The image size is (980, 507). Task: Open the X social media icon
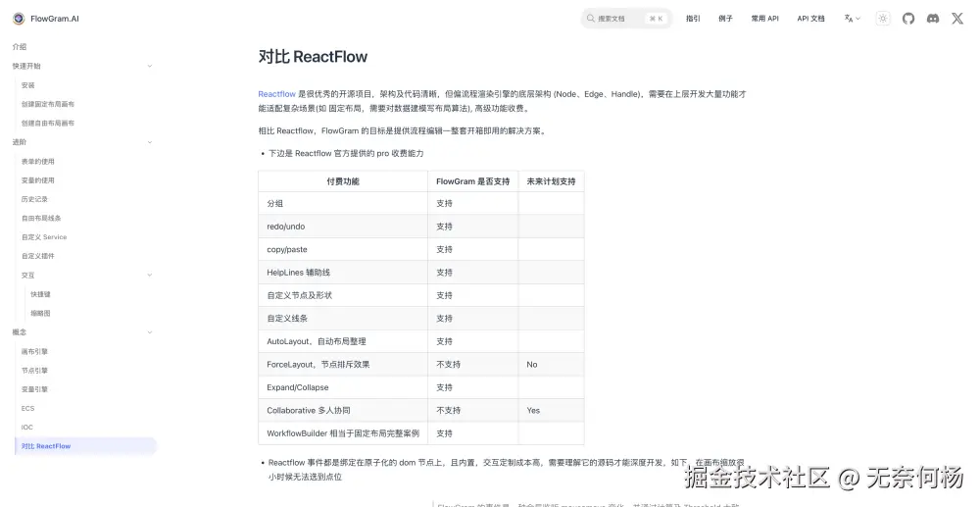(x=957, y=19)
